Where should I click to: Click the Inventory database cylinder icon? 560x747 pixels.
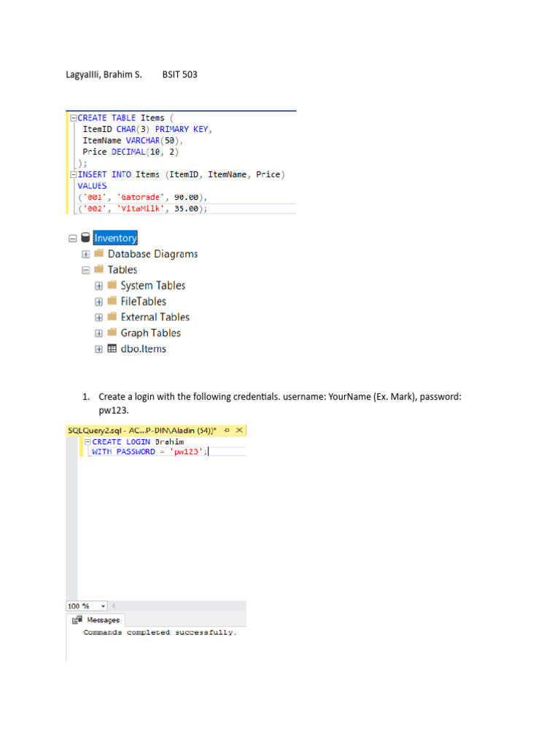pos(86,237)
